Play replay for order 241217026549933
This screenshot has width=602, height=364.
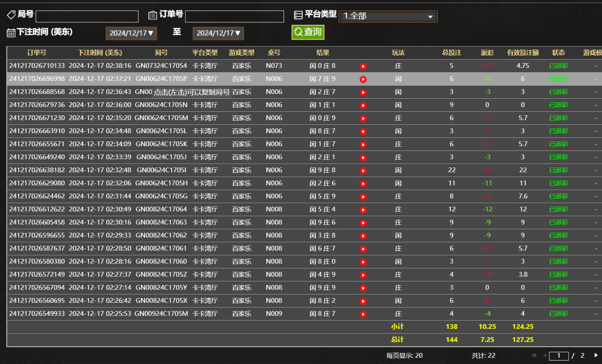tap(363, 314)
